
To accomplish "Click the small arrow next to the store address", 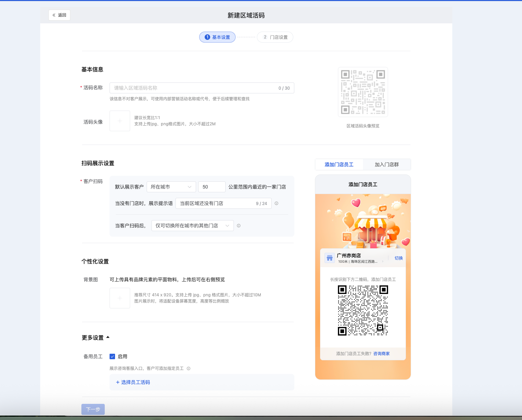I will (x=383, y=262).
